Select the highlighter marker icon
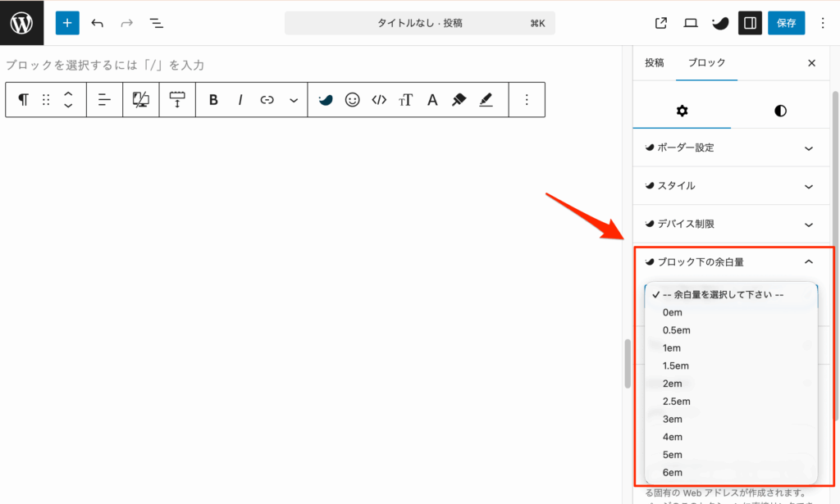The height and width of the screenshot is (504, 840). click(x=459, y=100)
